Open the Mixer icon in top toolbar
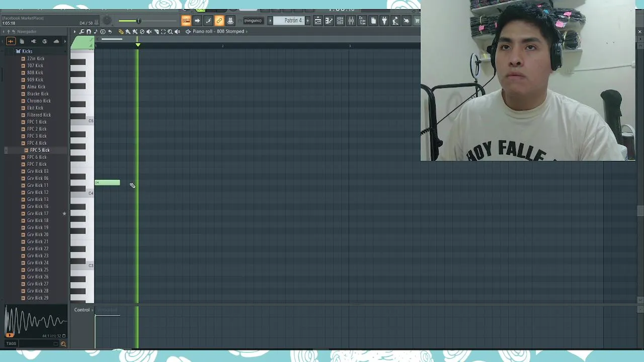The image size is (644, 362). click(x=351, y=21)
